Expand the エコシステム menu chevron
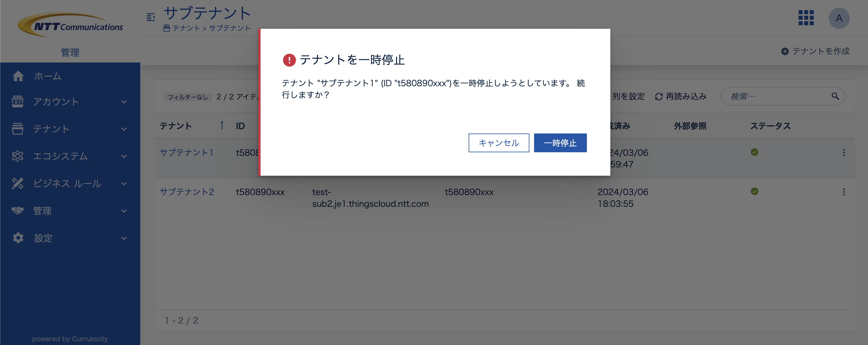 click(124, 156)
